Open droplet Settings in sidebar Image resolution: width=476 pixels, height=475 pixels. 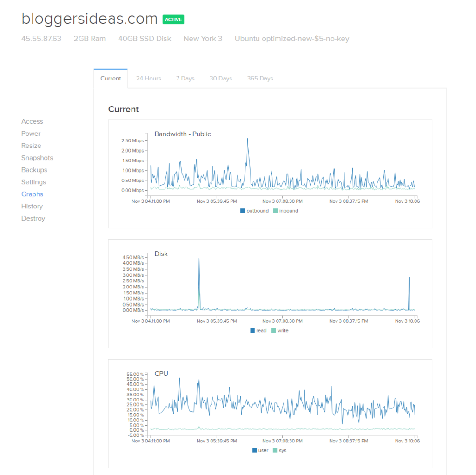click(33, 182)
